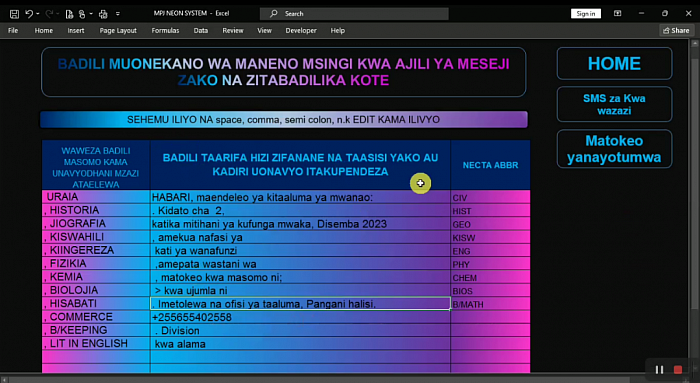
Task: Click the Print Preview document icon
Action: 69,14
